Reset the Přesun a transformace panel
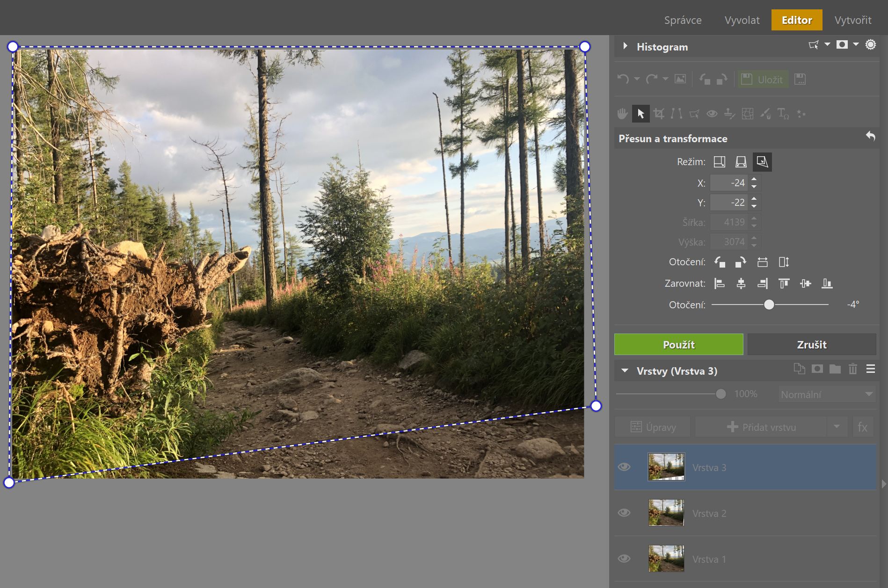This screenshot has height=588, width=888. (870, 136)
